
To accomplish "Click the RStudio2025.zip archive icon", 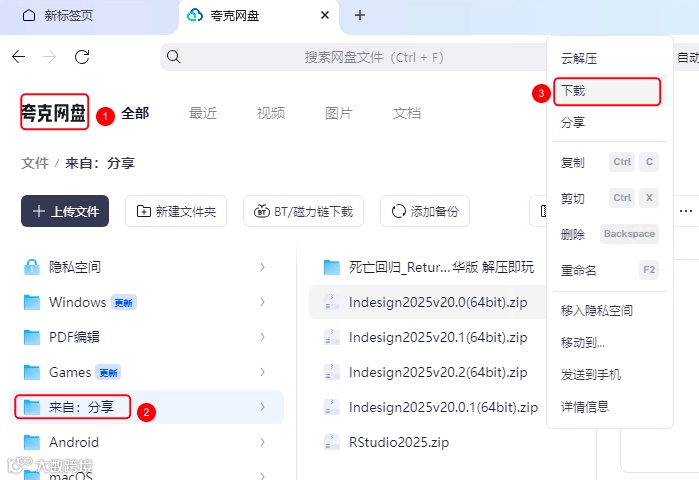I will coord(332,442).
